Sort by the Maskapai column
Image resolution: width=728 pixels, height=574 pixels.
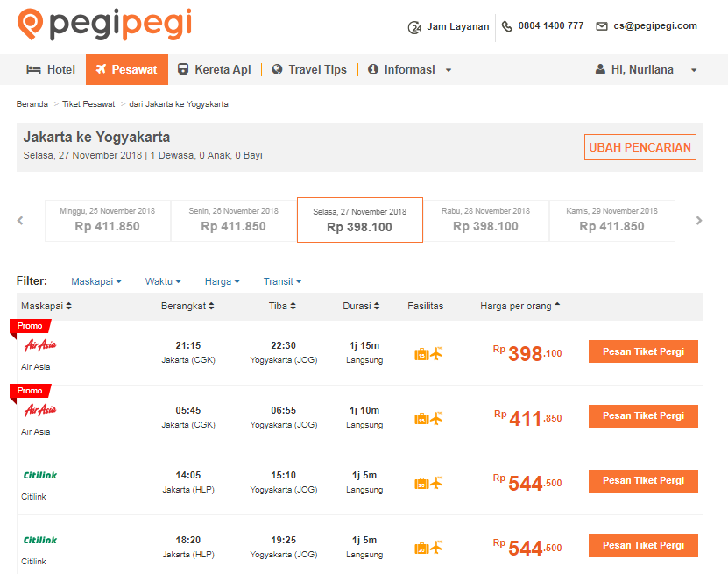pyautogui.click(x=46, y=306)
